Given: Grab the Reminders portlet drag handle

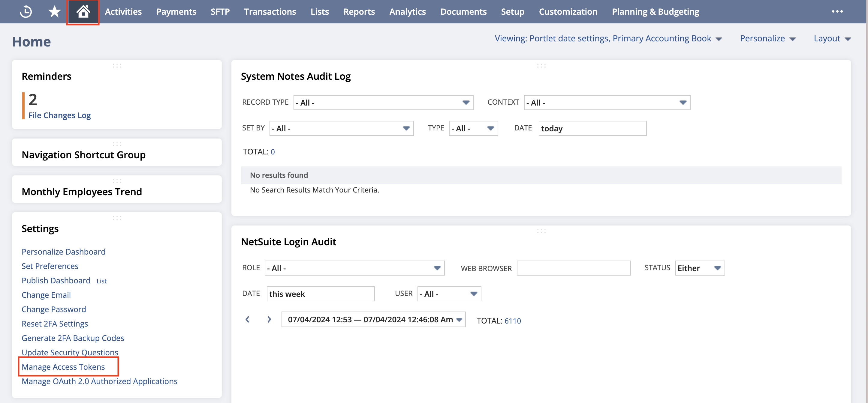Looking at the screenshot, I should click(x=117, y=66).
